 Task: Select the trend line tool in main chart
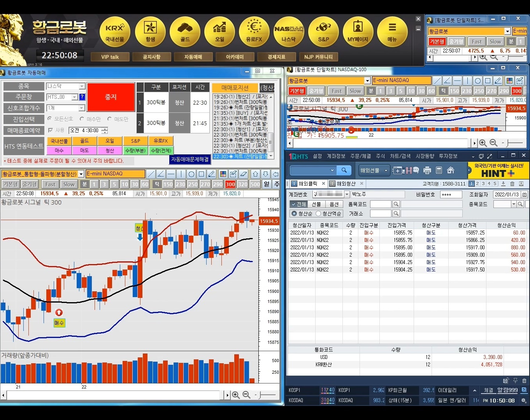click(x=151, y=174)
